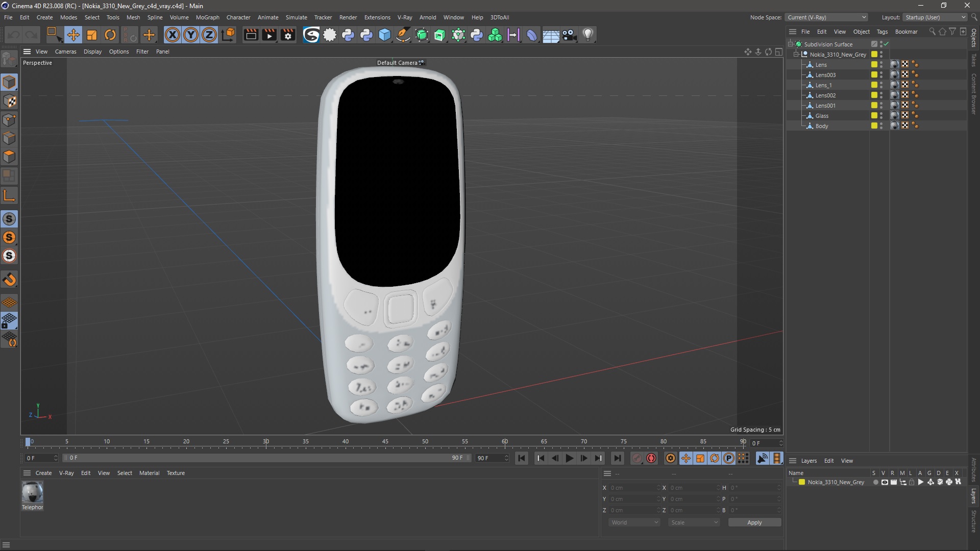Select the Scale tool in top toolbar

[92, 35]
